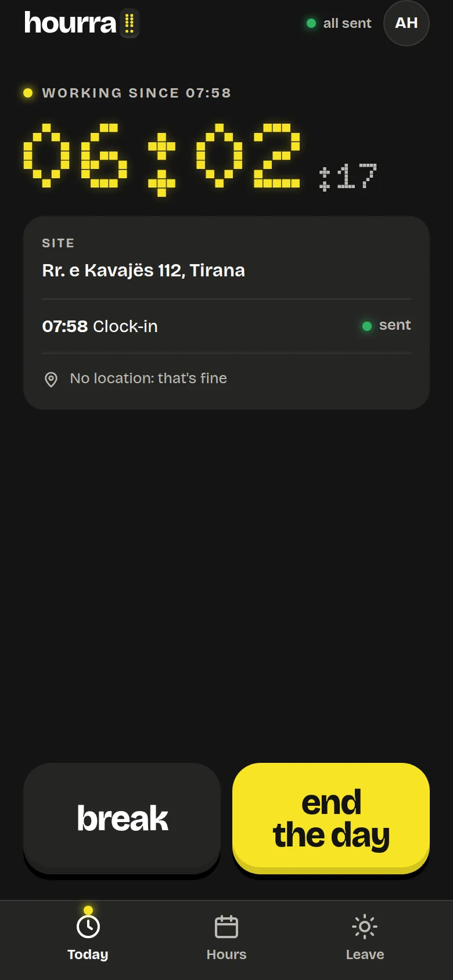The width and height of the screenshot is (453, 980).
Task: Click the No location: that's fine row
Action: click(227, 379)
